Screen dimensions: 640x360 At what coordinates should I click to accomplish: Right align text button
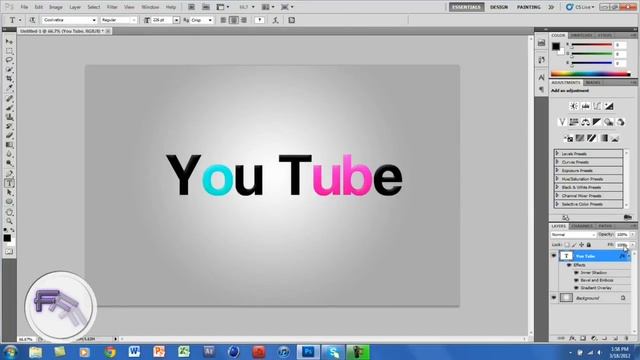[x=244, y=20]
